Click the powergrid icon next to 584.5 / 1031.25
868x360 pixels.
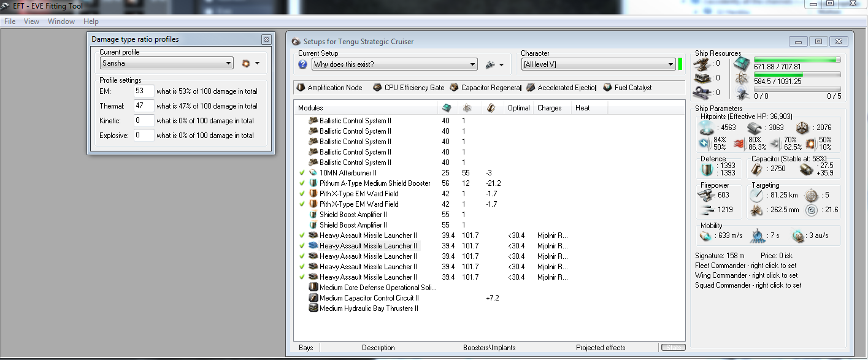[742, 79]
